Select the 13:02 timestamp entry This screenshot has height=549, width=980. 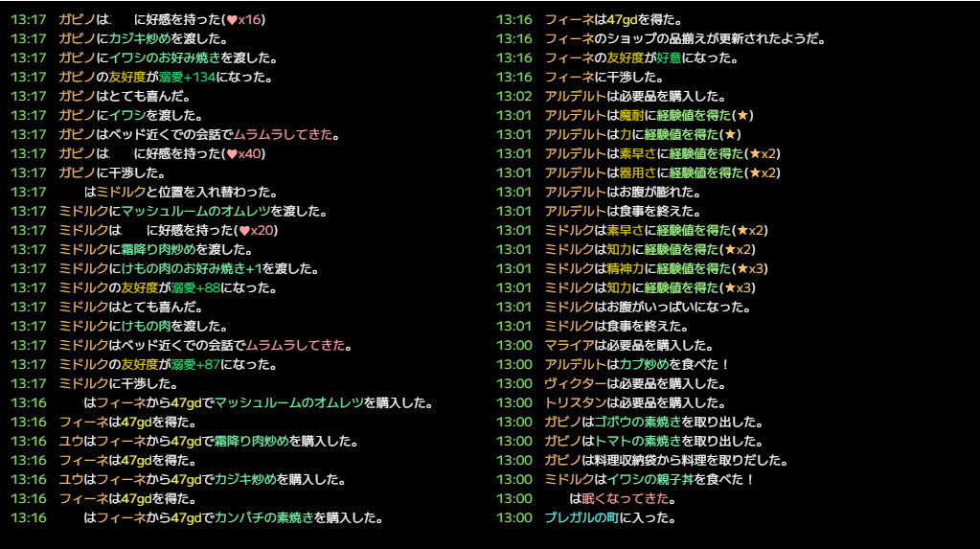pos(513,96)
